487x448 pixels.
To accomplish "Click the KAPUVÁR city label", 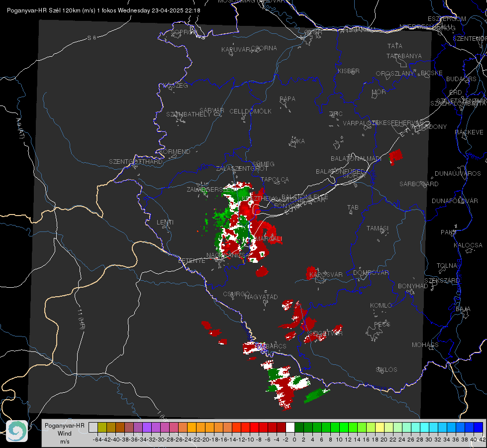I will coord(236,50).
